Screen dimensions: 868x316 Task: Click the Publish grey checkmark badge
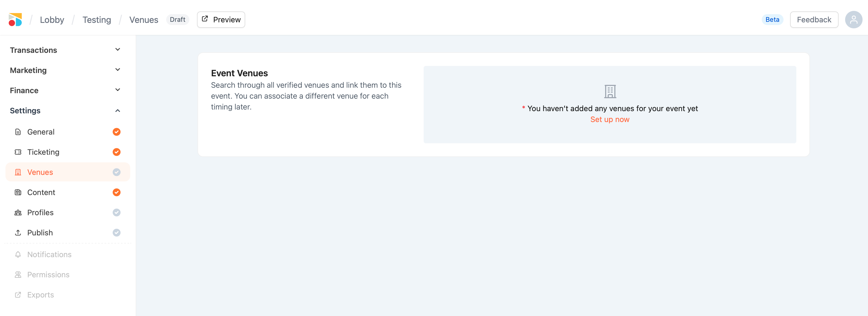(117, 233)
